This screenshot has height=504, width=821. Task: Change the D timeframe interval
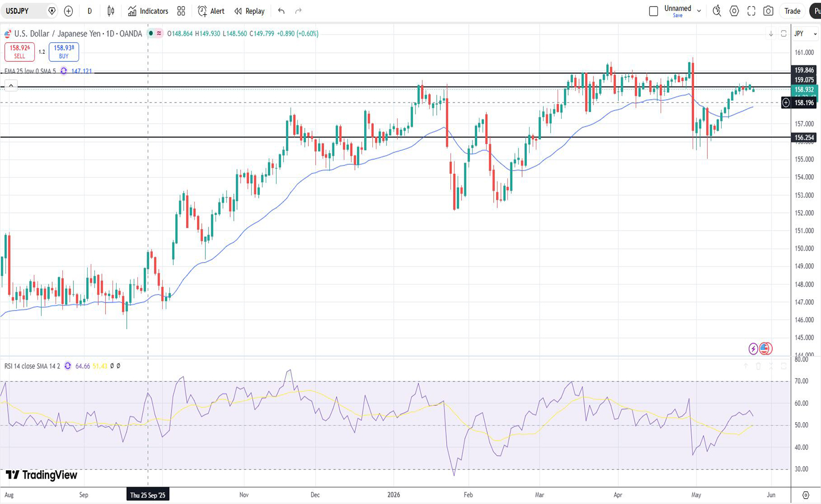(x=90, y=11)
